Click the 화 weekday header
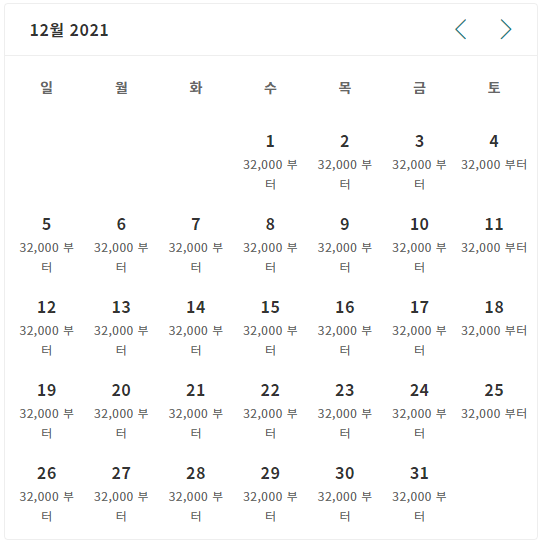Viewport: 544px width, 546px height. point(196,87)
